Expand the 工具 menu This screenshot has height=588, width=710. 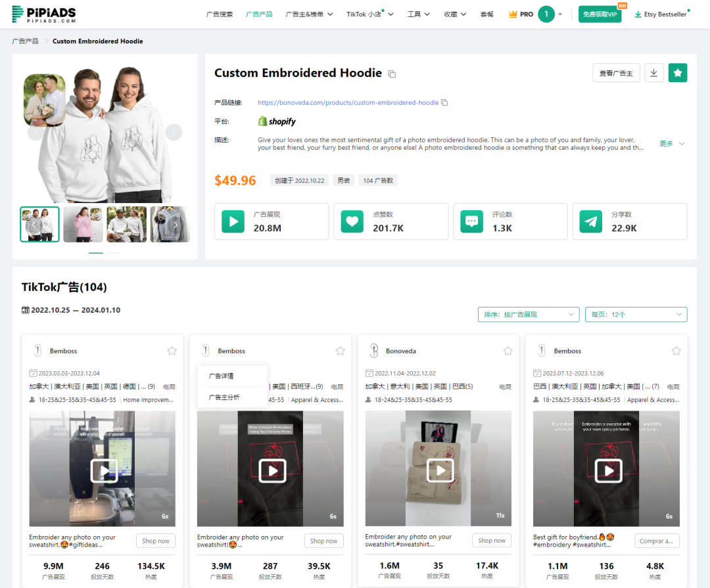tap(419, 14)
